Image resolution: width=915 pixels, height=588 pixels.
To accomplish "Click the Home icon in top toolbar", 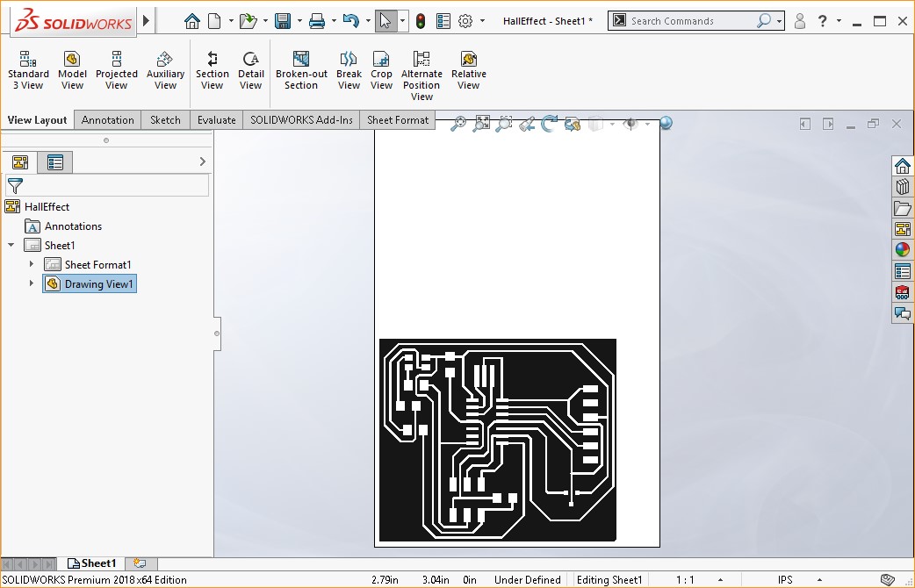I will [192, 21].
